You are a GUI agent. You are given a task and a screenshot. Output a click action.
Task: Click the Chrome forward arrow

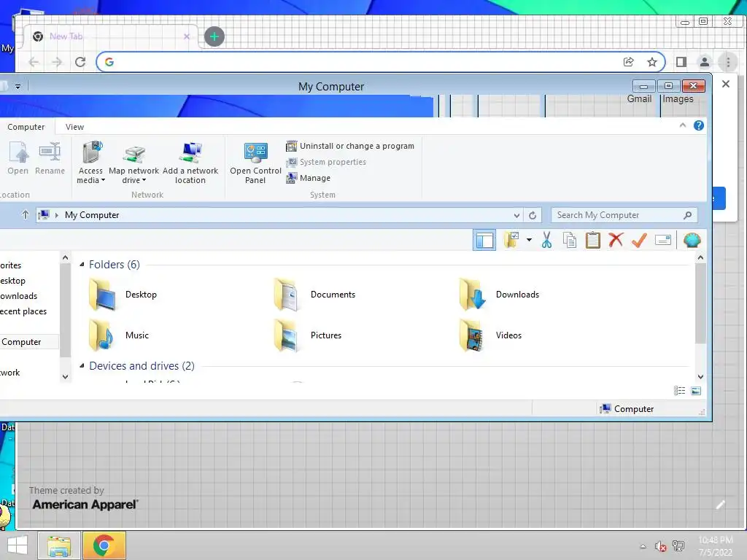pyautogui.click(x=57, y=62)
